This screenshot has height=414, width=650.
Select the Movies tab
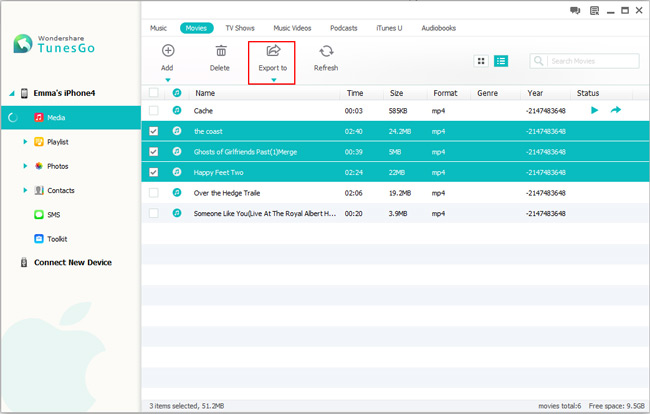pos(196,28)
